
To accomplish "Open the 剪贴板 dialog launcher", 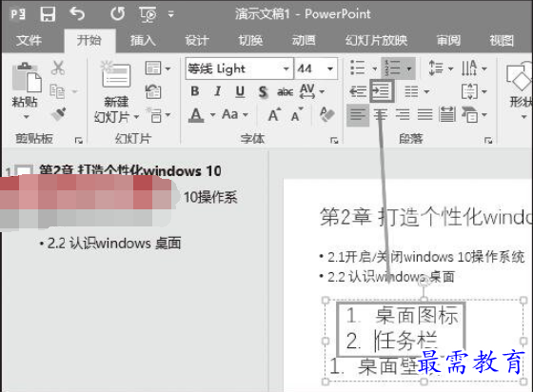I will point(79,140).
